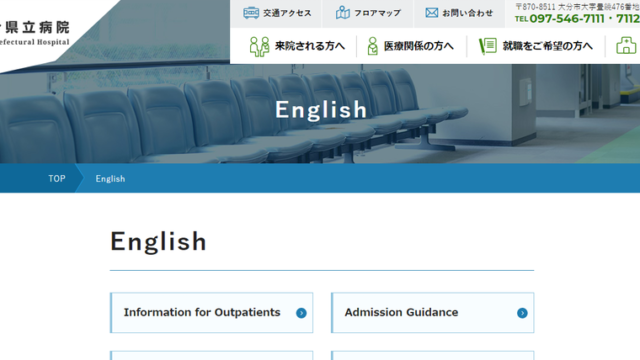Click the document pen icon beside 就職をご希望の方へ
The width and height of the screenshot is (640, 360).
pyautogui.click(x=488, y=46)
